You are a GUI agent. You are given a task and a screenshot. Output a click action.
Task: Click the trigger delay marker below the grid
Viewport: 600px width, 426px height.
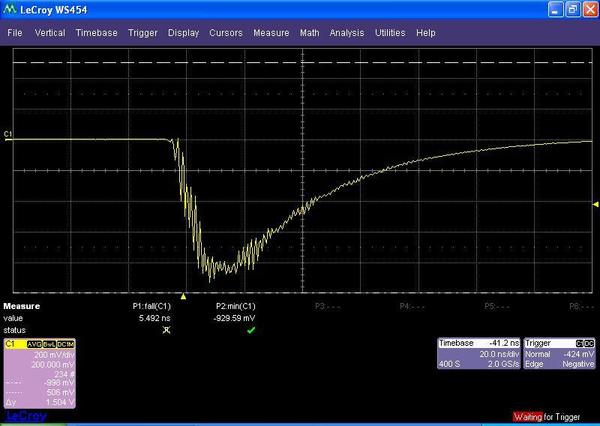pos(183,295)
